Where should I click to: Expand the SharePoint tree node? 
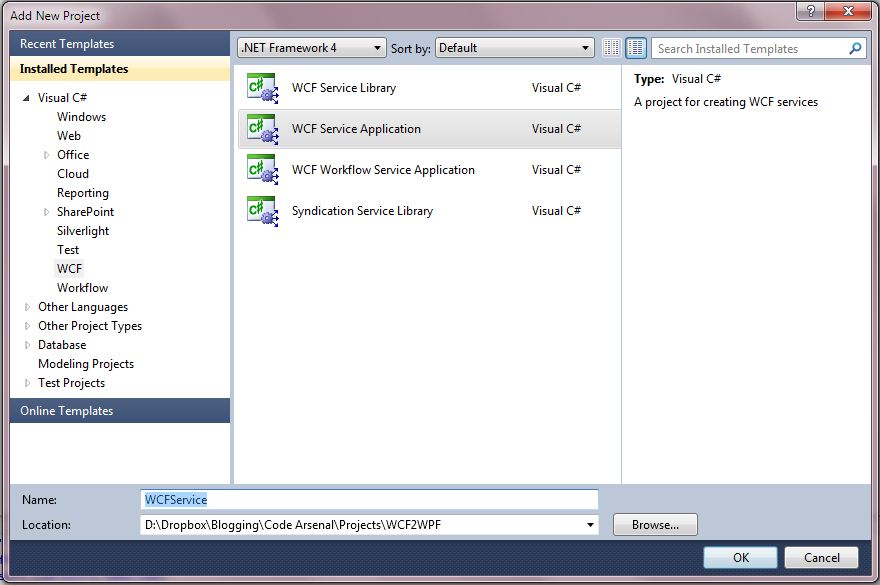click(x=47, y=212)
